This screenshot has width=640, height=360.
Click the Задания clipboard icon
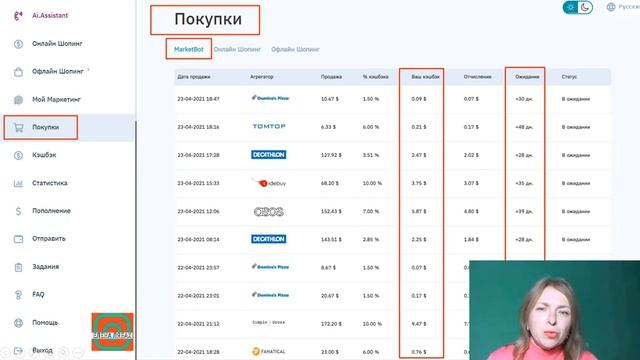18,267
